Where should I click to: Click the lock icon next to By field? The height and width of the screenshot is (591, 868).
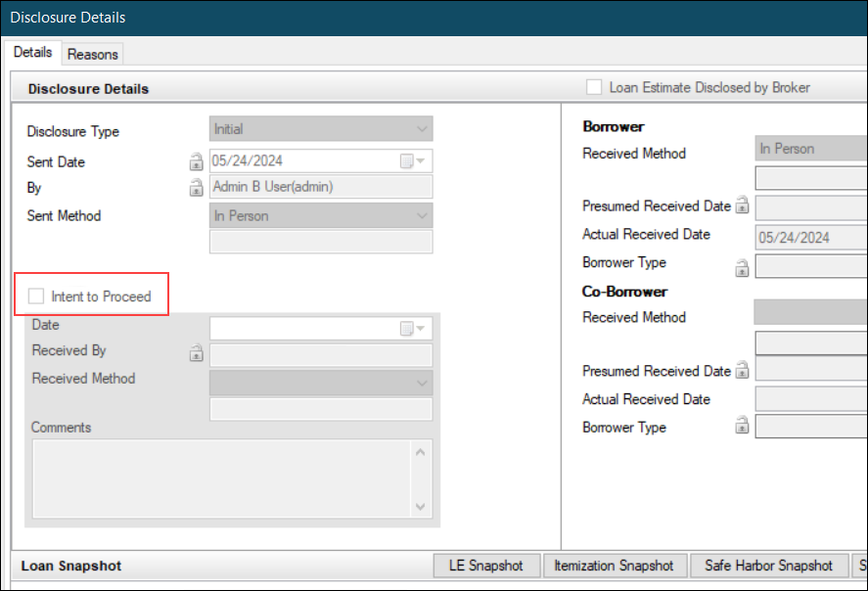coord(196,188)
